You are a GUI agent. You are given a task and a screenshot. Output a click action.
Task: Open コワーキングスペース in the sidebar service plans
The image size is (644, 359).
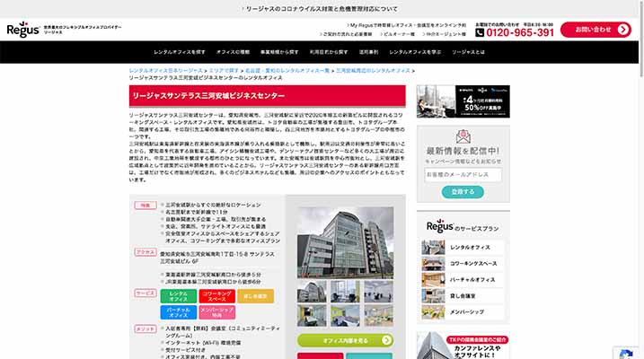pyautogui.click(x=463, y=263)
